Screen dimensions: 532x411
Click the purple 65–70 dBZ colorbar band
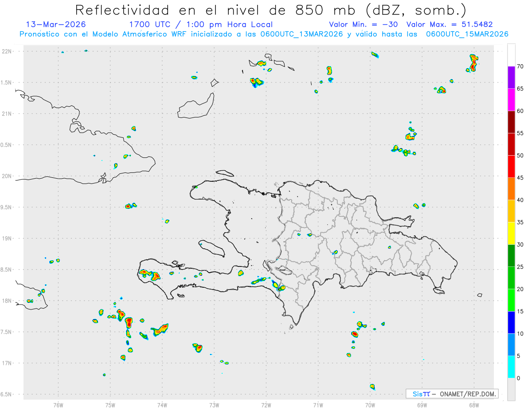511,78
